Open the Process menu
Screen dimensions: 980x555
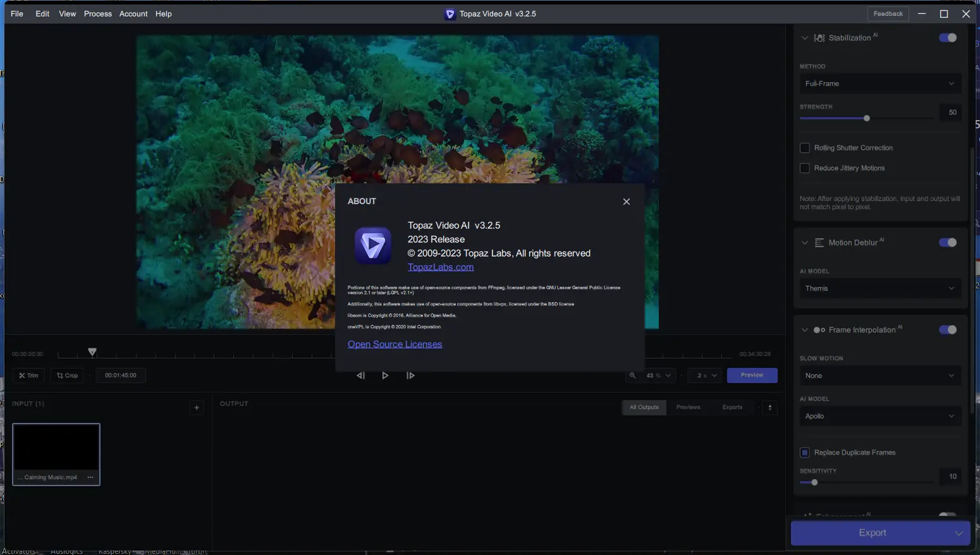click(98, 14)
